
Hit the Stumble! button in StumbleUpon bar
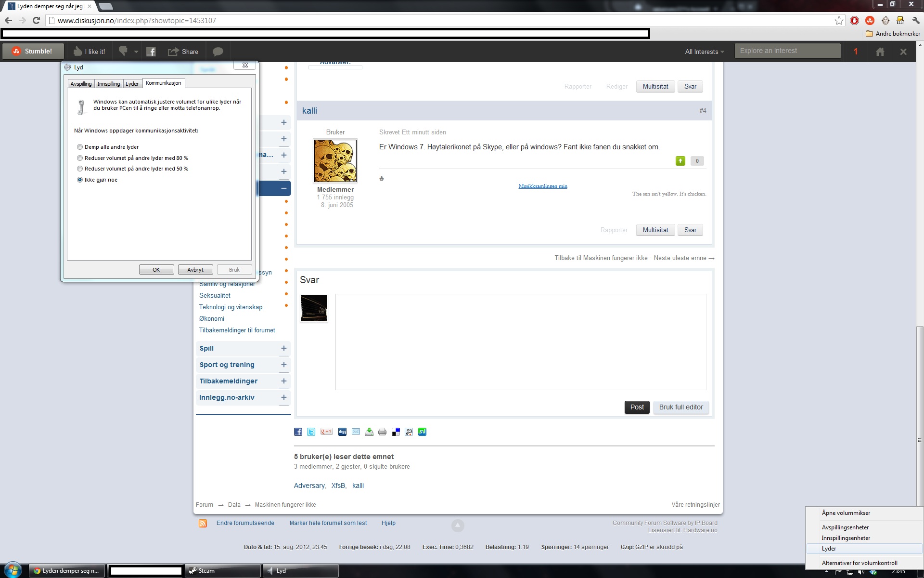point(33,52)
